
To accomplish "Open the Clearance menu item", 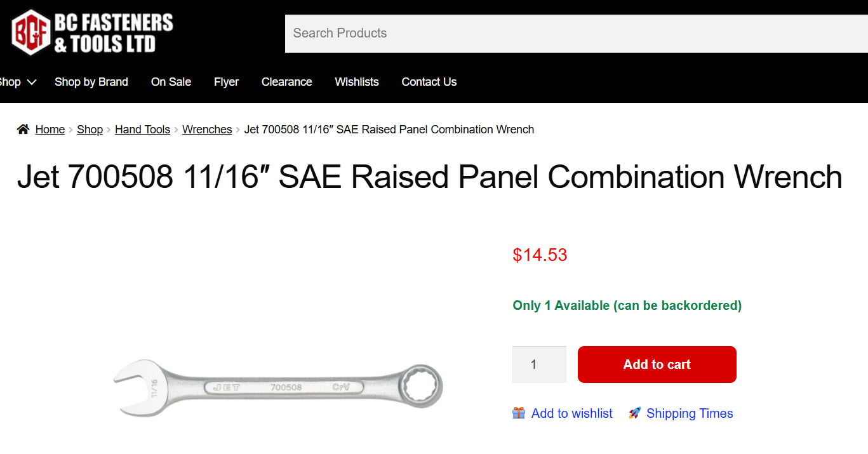I will (x=286, y=82).
